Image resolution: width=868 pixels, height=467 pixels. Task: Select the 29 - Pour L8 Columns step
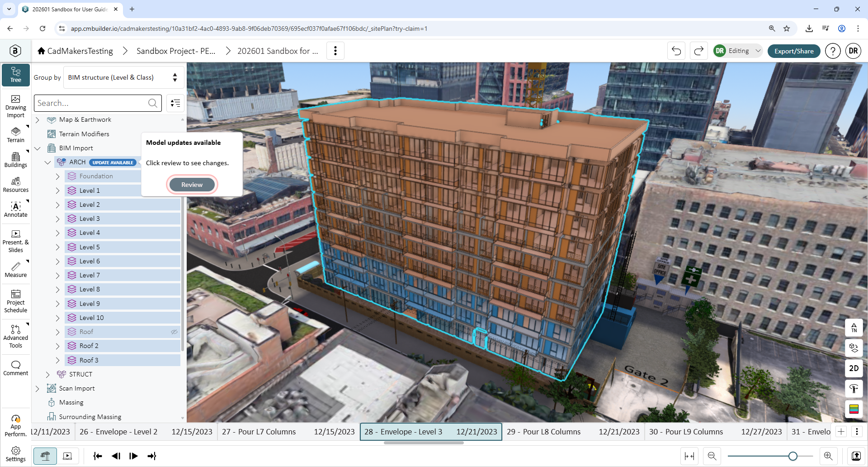573,432
